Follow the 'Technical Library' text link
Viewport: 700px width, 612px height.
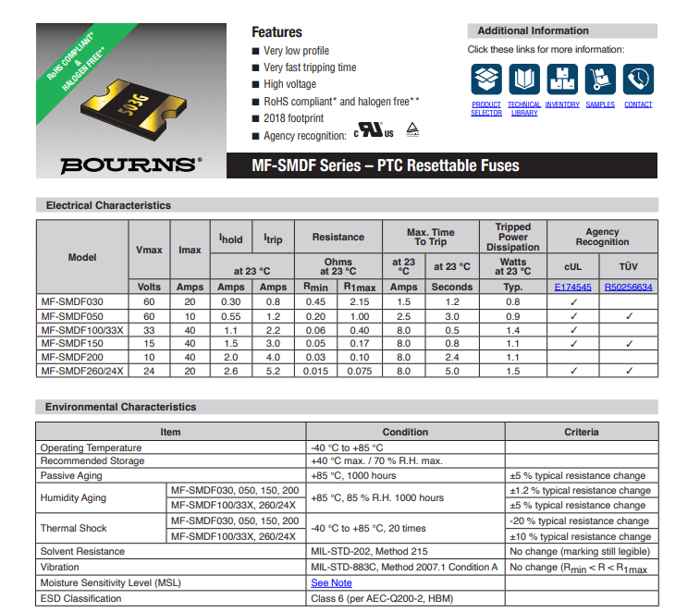tap(524, 109)
